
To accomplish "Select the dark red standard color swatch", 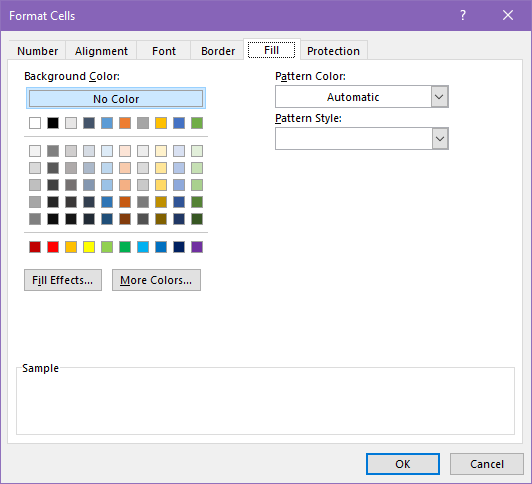I will click(35, 247).
